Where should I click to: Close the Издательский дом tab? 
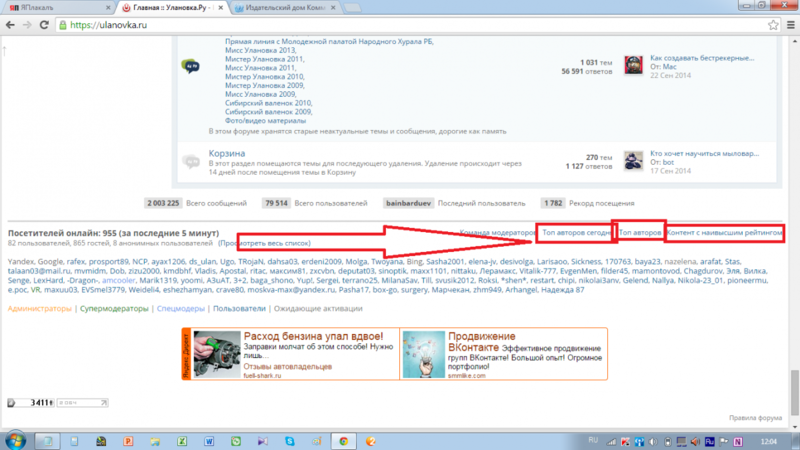point(333,8)
